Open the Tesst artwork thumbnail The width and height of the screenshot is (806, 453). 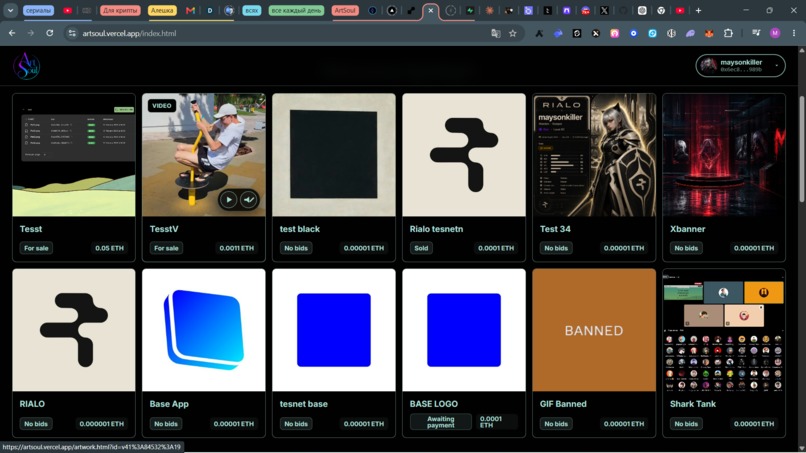click(x=74, y=155)
